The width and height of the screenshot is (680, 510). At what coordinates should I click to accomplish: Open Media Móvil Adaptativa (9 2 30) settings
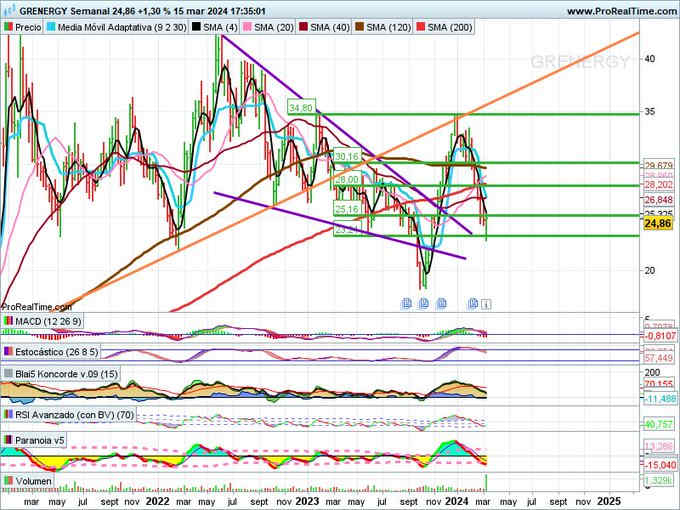click(122, 27)
